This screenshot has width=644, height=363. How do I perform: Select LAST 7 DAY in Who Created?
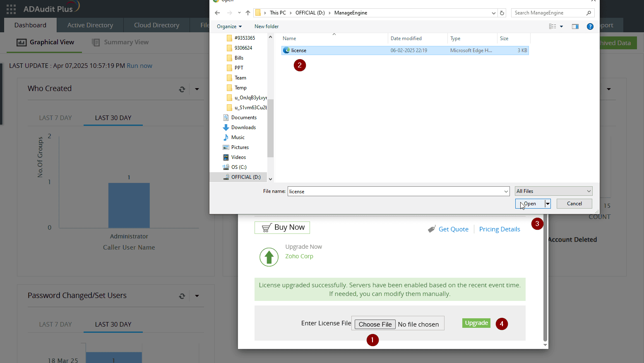pos(55,118)
